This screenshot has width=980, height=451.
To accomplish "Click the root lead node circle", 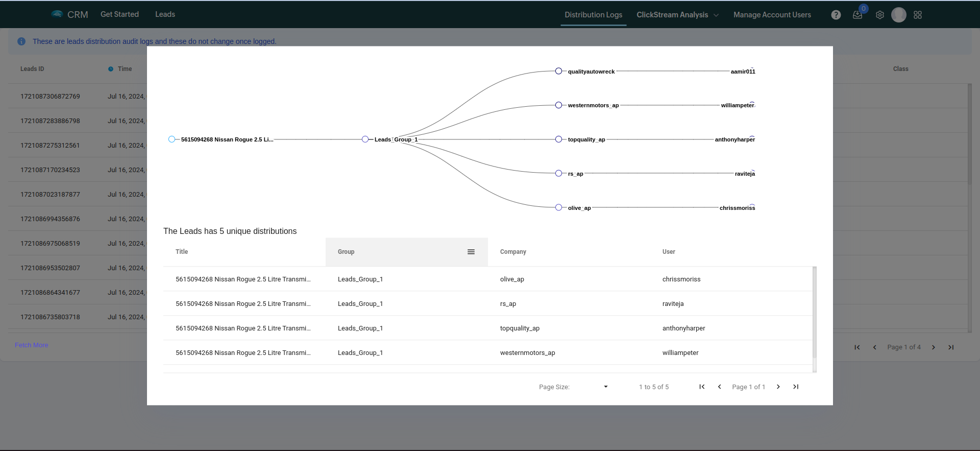I will (171, 139).
